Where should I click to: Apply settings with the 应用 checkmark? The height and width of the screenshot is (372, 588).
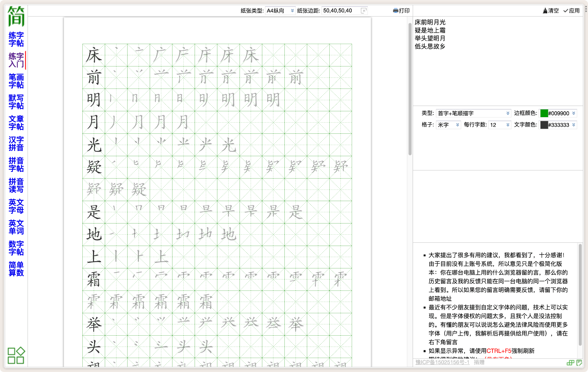point(571,11)
